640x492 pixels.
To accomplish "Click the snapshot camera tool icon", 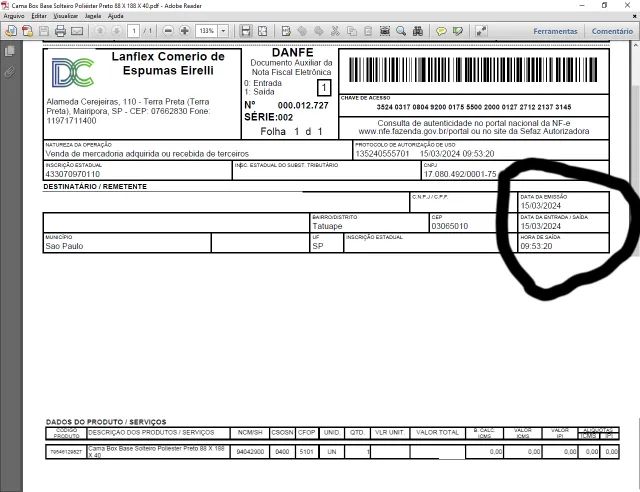I will click(x=385, y=32).
